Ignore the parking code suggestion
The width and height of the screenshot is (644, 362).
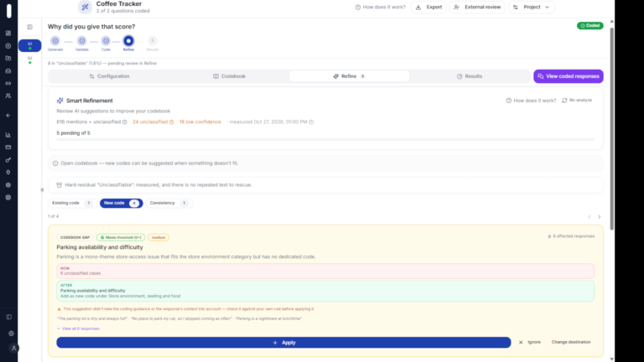[530, 342]
